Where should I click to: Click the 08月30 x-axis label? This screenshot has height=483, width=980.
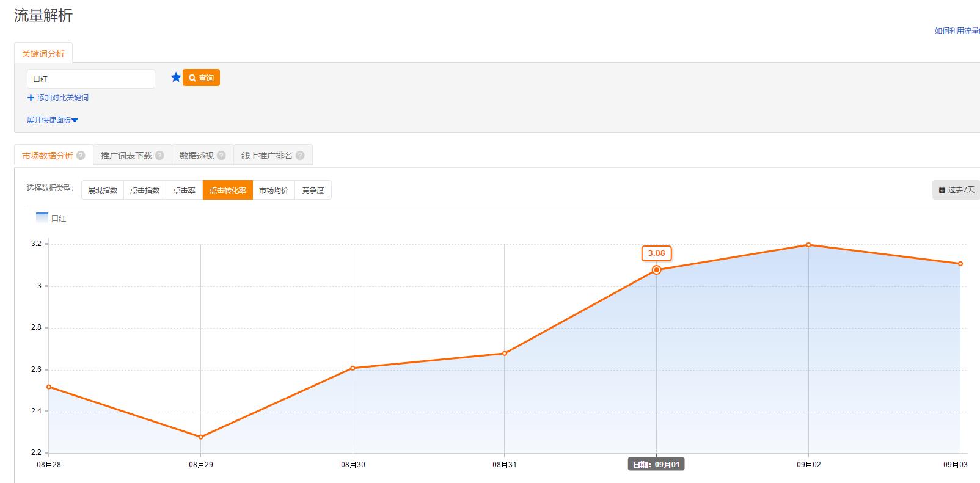353,465
